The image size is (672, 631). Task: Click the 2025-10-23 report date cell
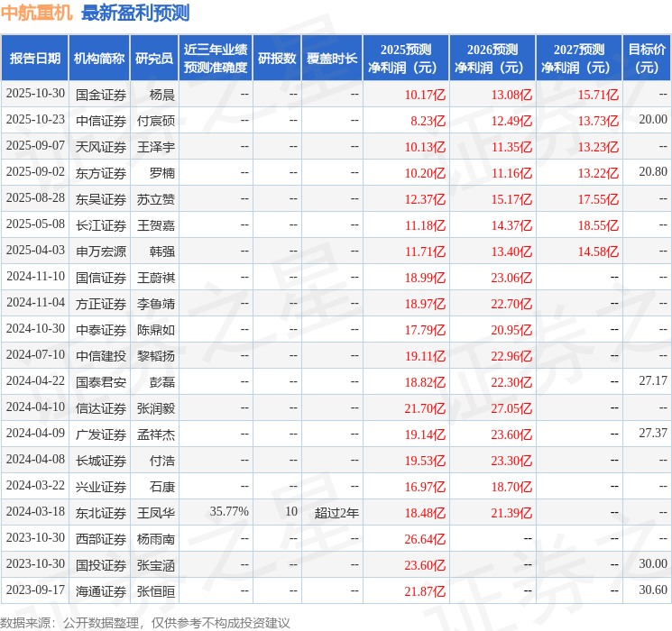(x=35, y=121)
